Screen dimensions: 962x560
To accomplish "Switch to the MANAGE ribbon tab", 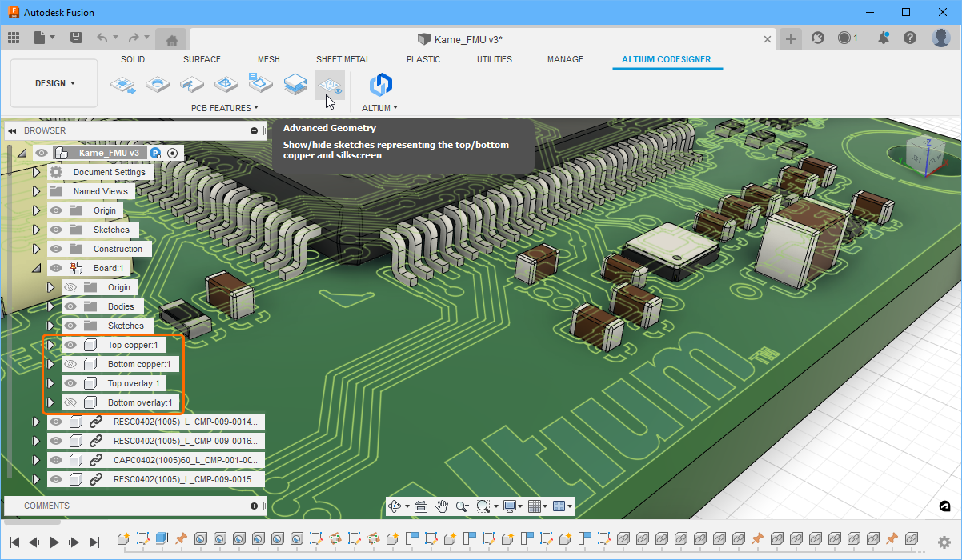I will (x=565, y=59).
